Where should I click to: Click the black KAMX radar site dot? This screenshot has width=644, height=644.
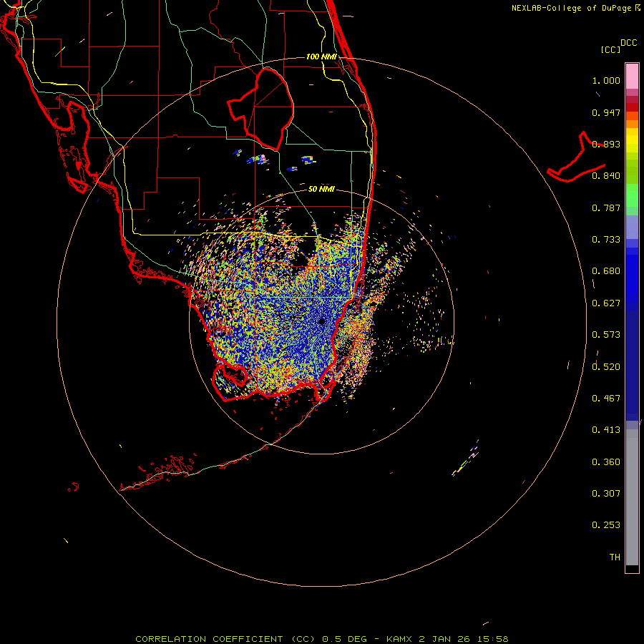pyautogui.click(x=321, y=321)
